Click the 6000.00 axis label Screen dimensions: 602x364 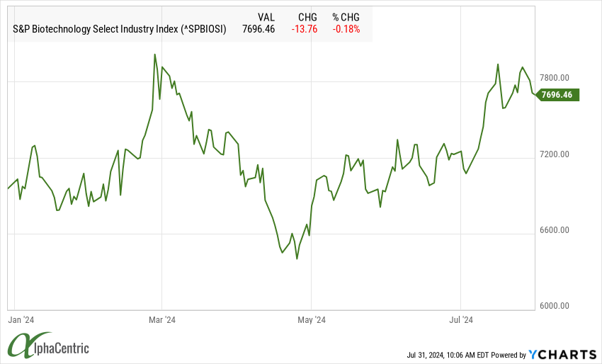(x=555, y=306)
